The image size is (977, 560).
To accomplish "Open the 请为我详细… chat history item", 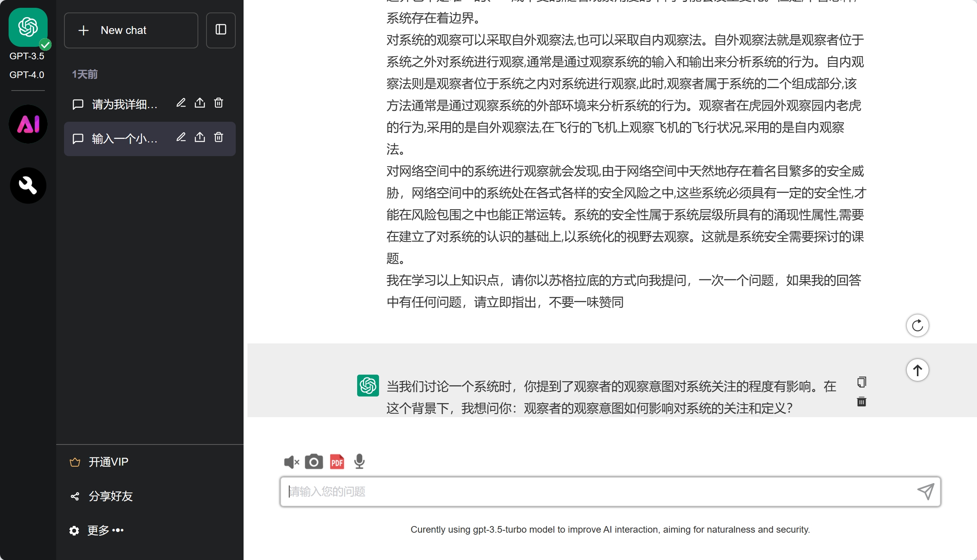I will (x=124, y=104).
